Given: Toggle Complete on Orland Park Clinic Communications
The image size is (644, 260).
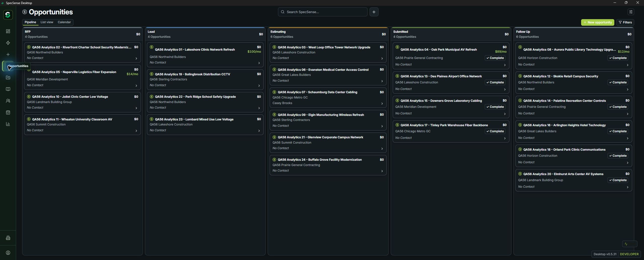Looking at the screenshot, I should coord(618,156).
